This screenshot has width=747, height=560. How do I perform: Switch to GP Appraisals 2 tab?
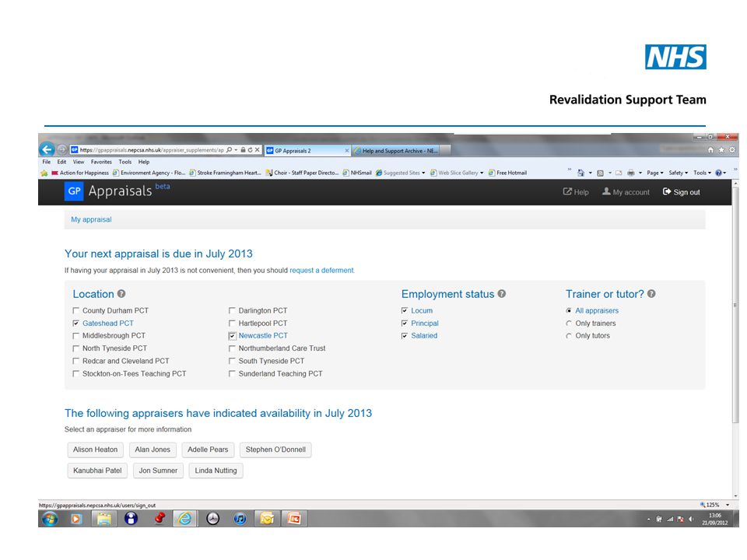[x=307, y=150]
